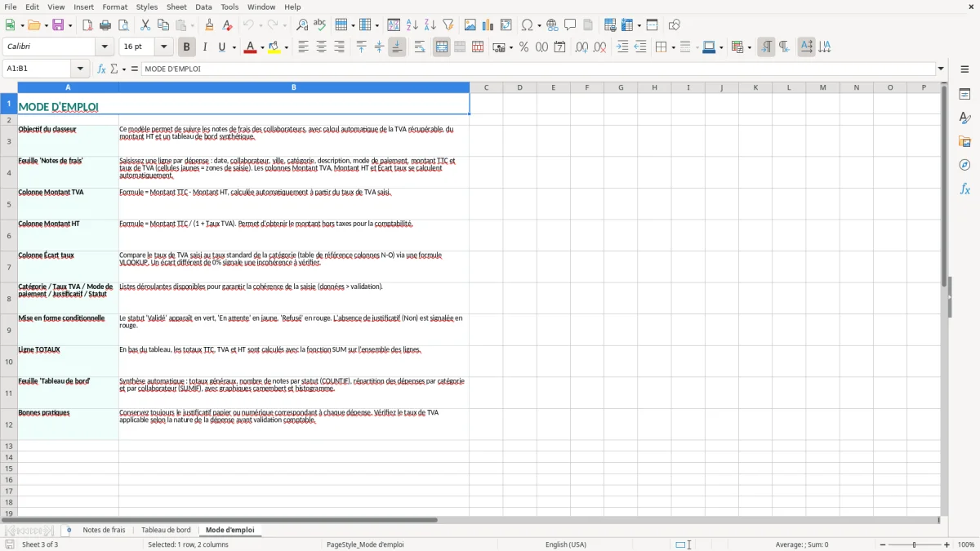Merge and center cells icon

442,47
